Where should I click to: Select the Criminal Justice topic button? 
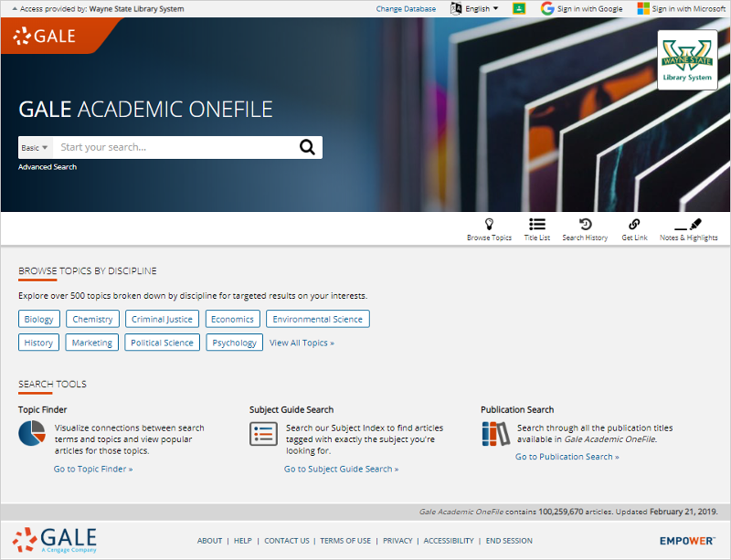163,319
